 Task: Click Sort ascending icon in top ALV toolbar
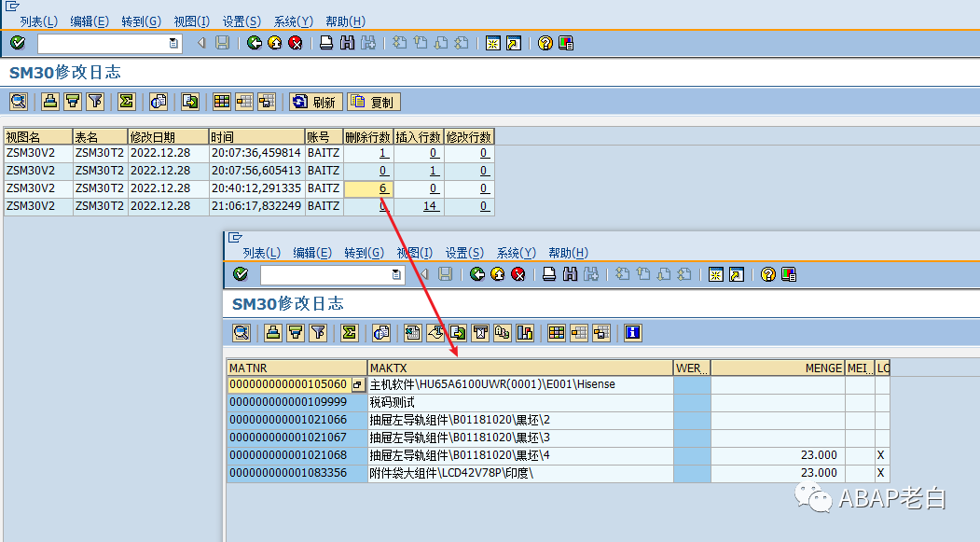click(50, 102)
